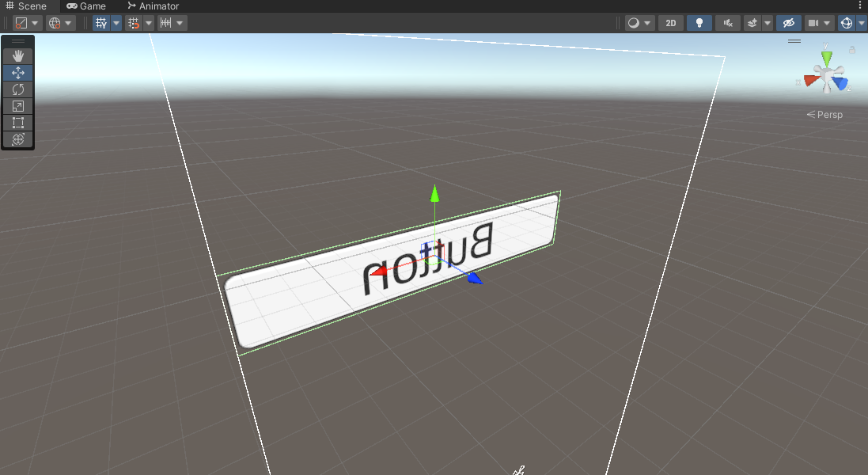Toggle the Gizmos sphere icon
The image size is (868, 475).
pos(847,23)
